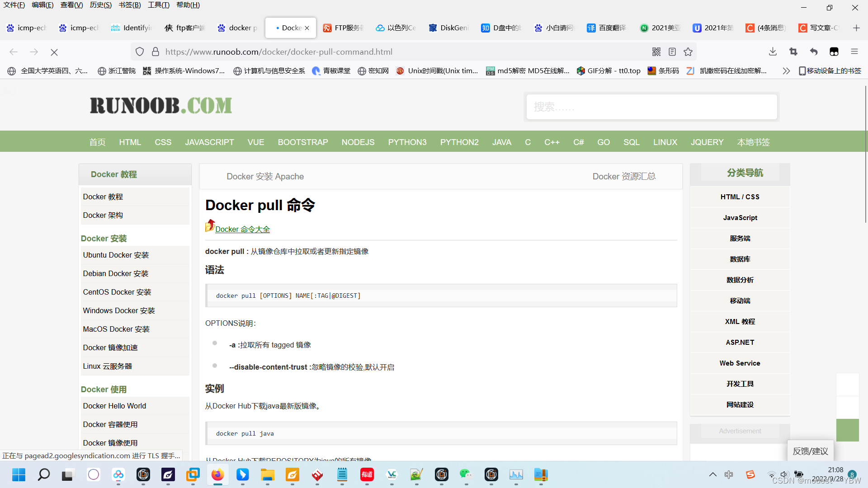Image resolution: width=868 pixels, height=488 pixels.
Task: Open the Web Service category
Action: pyautogui.click(x=740, y=363)
